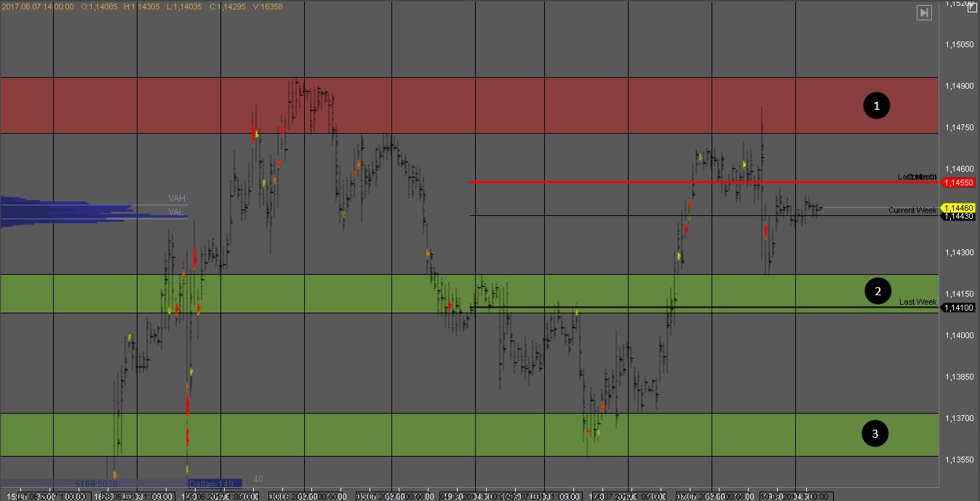The width and height of the screenshot is (980, 501).
Task: Click the scroll-to-latest-bar arrow icon
Action: [x=924, y=12]
